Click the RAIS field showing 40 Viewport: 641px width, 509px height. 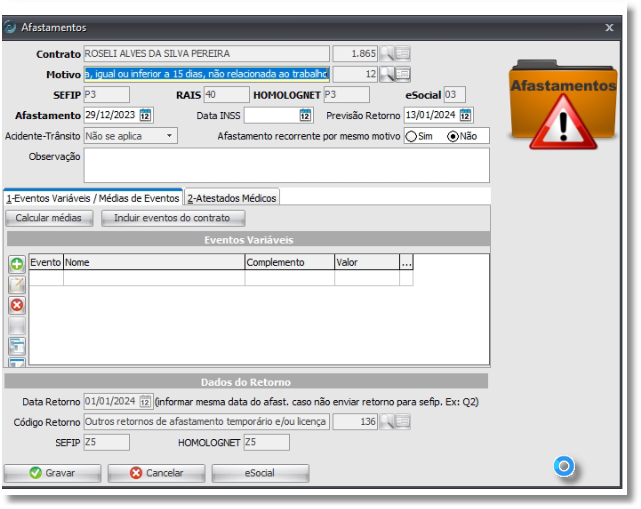click(x=226, y=95)
